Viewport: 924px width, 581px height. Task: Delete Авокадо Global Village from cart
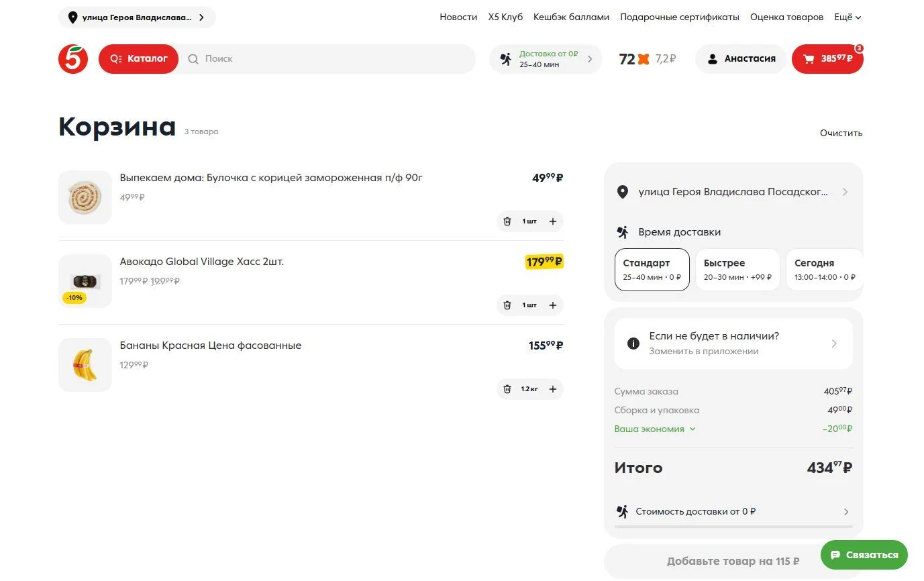tap(507, 305)
